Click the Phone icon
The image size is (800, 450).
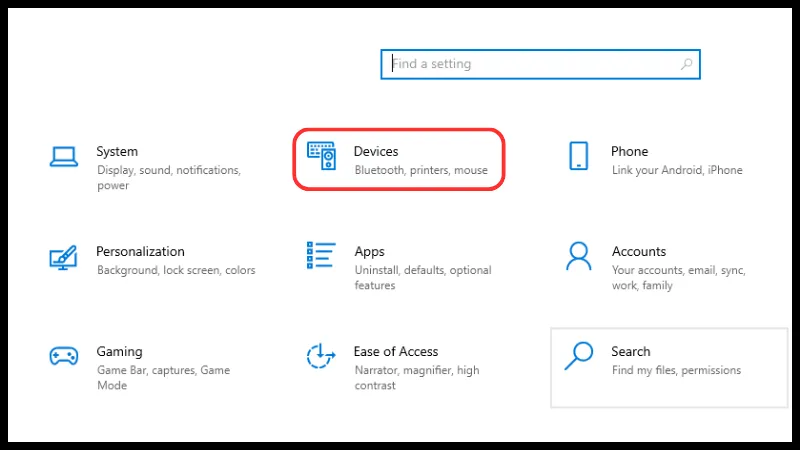[578, 156]
